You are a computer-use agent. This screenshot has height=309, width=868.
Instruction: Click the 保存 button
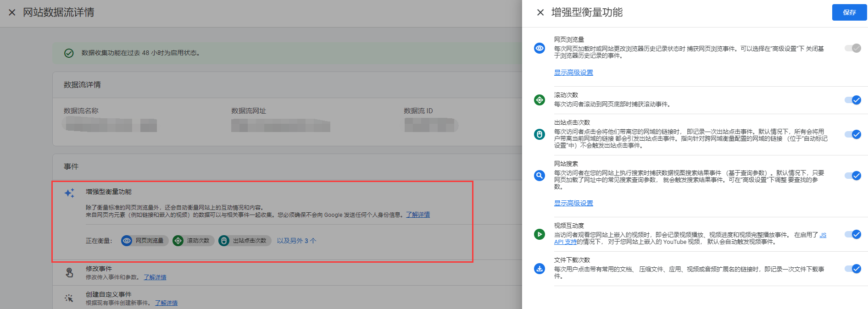pos(849,12)
